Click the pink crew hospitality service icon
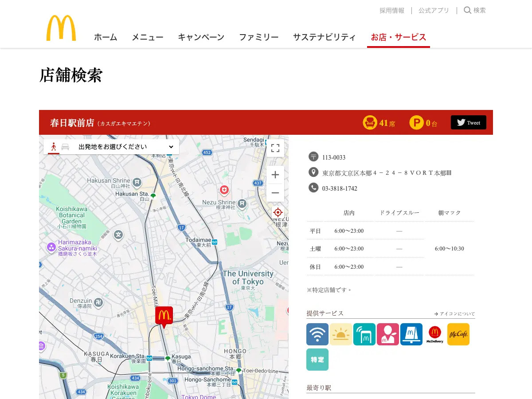Viewport: 532px width, 399px height. click(388, 334)
